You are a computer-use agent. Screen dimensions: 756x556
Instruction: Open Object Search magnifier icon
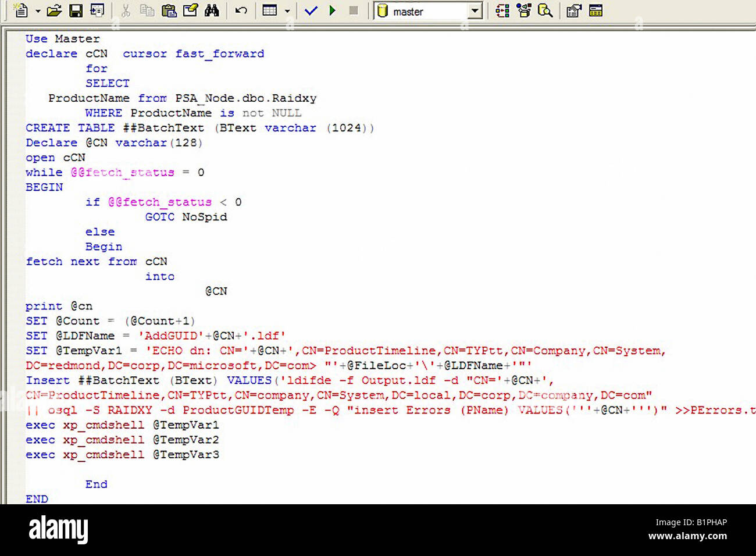point(545,10)
